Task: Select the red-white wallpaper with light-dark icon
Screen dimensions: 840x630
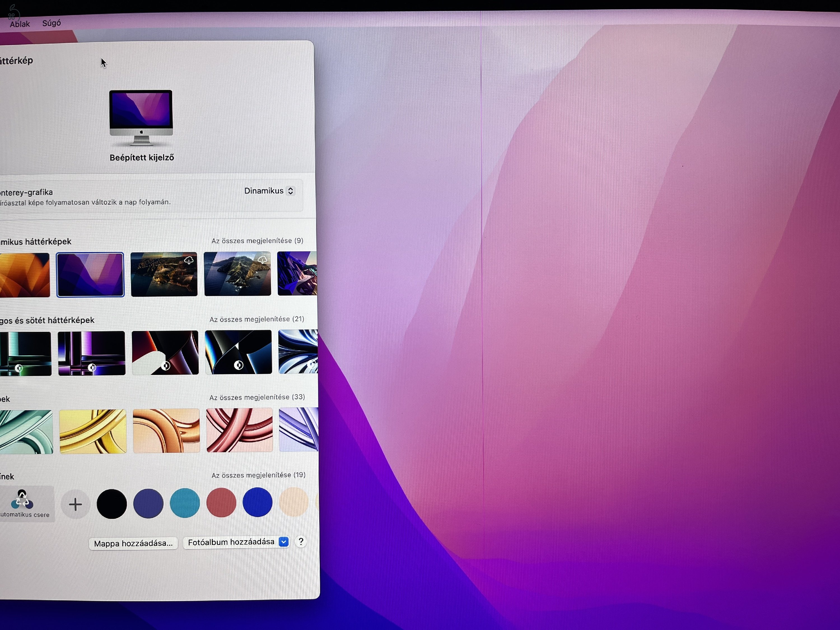Action: click(165, 353)
